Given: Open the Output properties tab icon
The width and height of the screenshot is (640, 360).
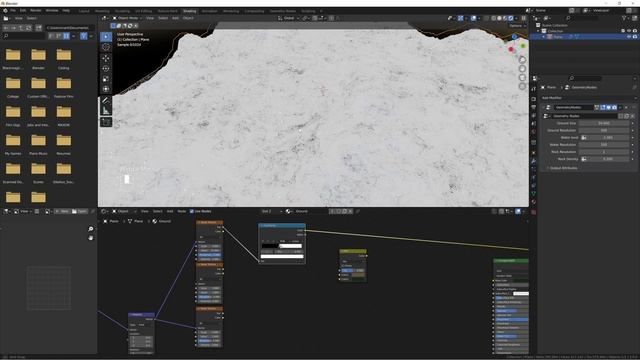Looking at the screenshot, I should 533,107.
